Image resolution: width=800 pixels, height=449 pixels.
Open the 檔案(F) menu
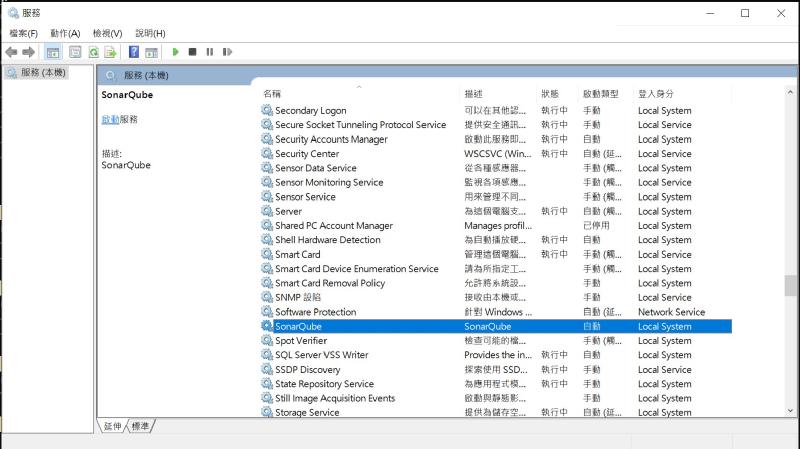23,33
